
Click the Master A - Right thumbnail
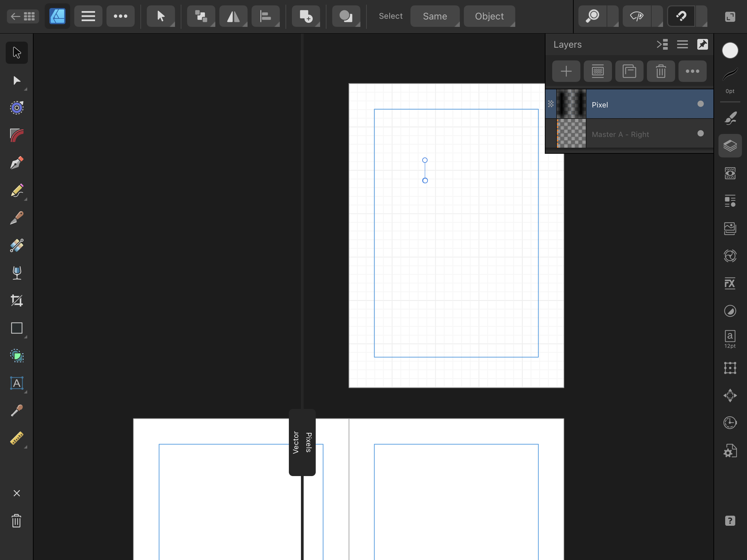pyautogui.click(x=571, y=133)
